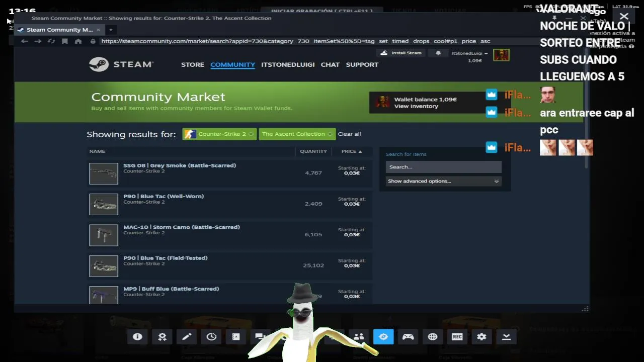
Task: Go to overlay browser home page
Action: point(78,41)
